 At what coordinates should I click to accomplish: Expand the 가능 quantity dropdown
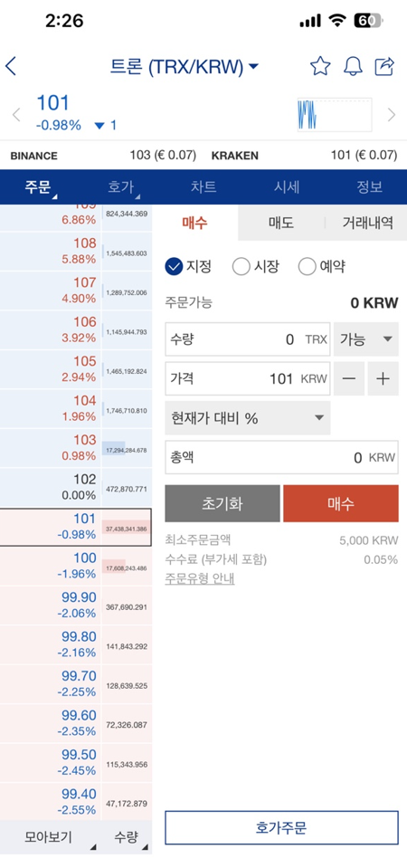pyautogui.click(x=366, y=339)
